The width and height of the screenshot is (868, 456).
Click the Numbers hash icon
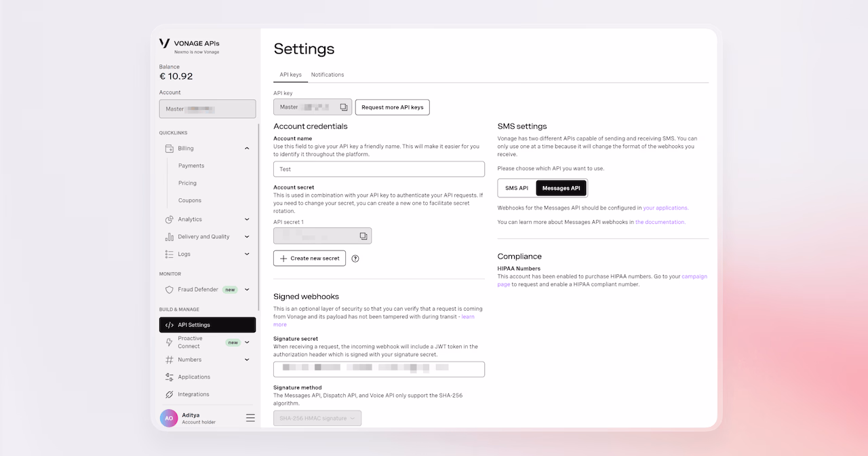click(x=170, y=360)
